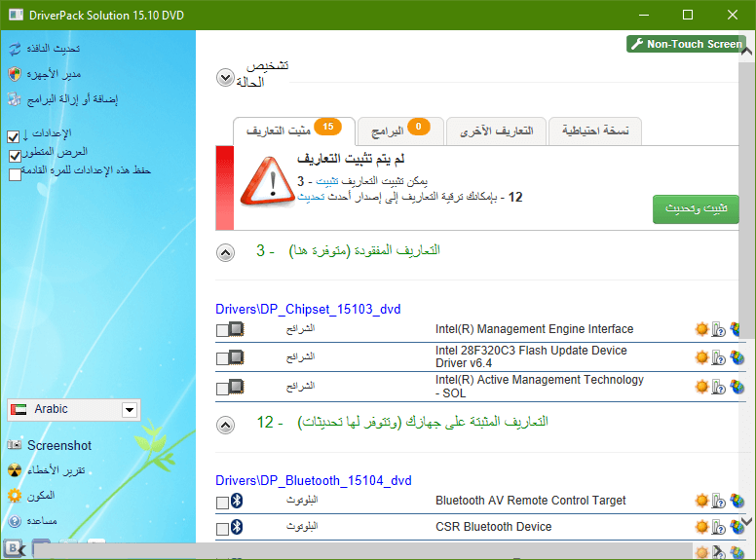Screen dimensions: 756x560
Task: Open Drivers\DP_Bluetooth_15104_dvd link
Action: pyautogui.click(x=314, y=480)
